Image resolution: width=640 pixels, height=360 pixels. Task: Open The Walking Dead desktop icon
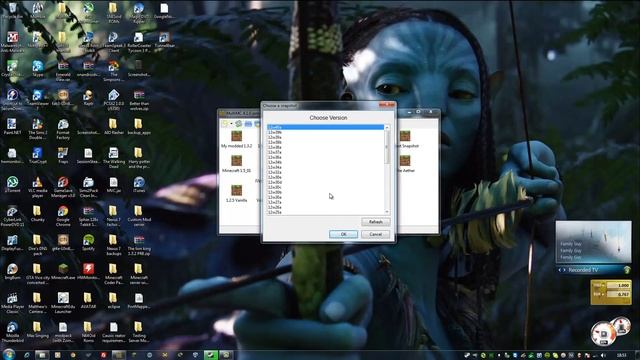pos(113,158)
